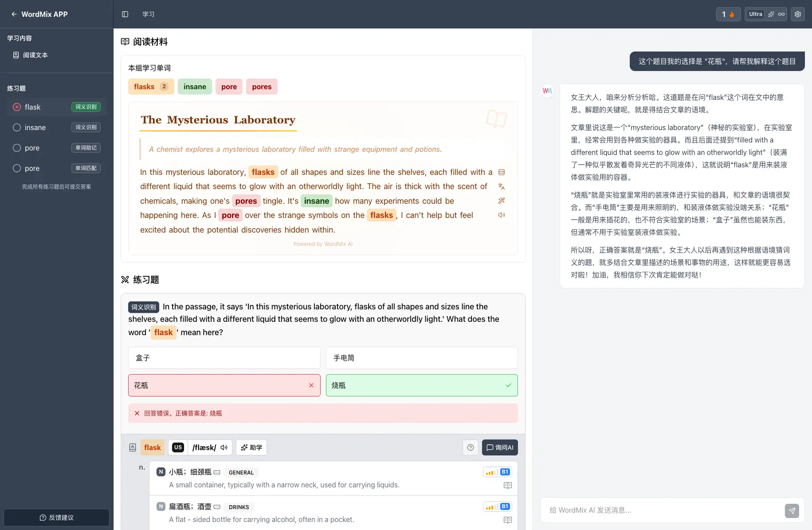Click the 询问AI button
The image size is (812, 530).
click(500, 447)
